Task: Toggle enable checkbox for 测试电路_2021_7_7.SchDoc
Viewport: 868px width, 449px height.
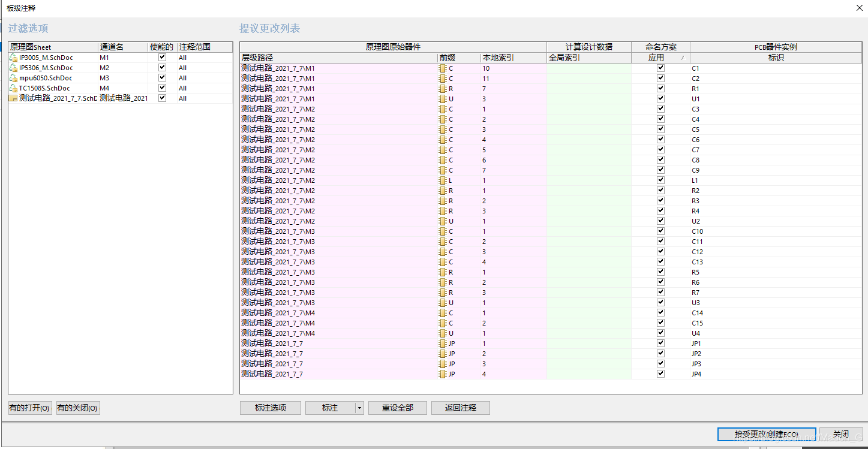Action: point(162,98)
